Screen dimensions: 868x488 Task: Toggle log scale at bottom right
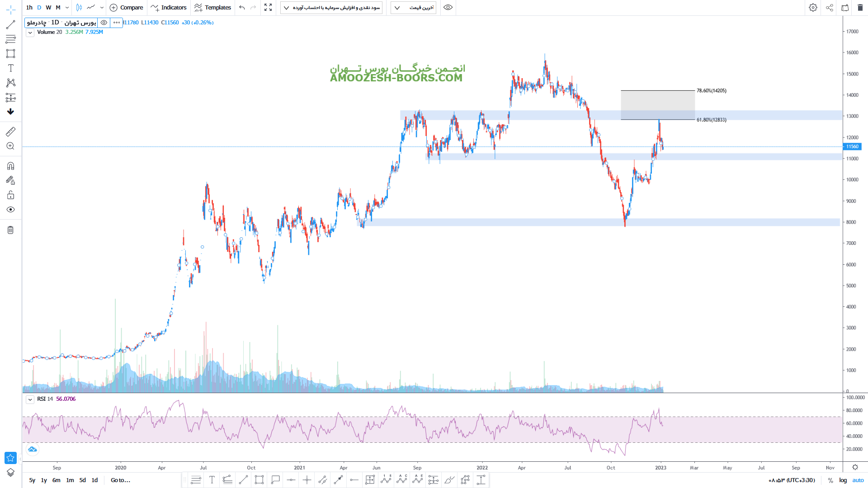click(843, 480)
